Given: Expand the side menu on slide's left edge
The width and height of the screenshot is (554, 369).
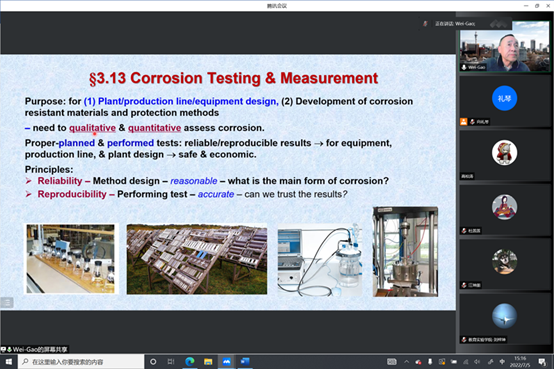Looking at the screenshot, I should pyautogui.click(x=7, y=302).
